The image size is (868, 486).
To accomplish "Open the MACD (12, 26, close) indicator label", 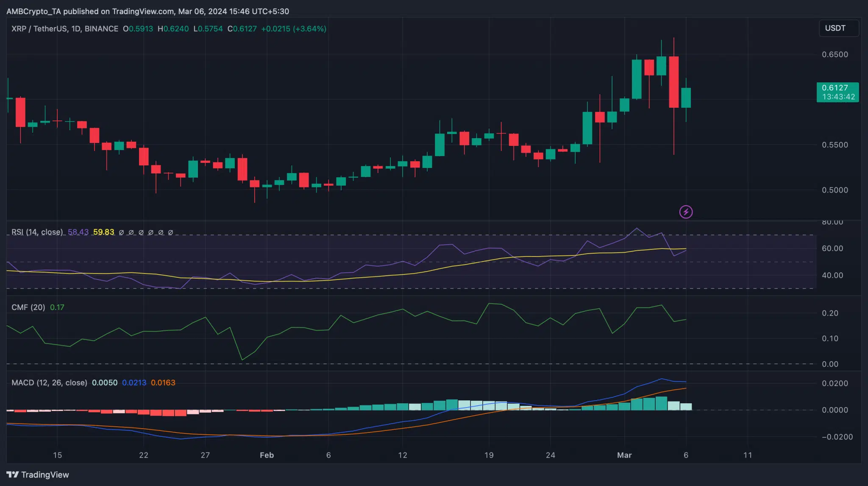I will [x=49, y=383].
